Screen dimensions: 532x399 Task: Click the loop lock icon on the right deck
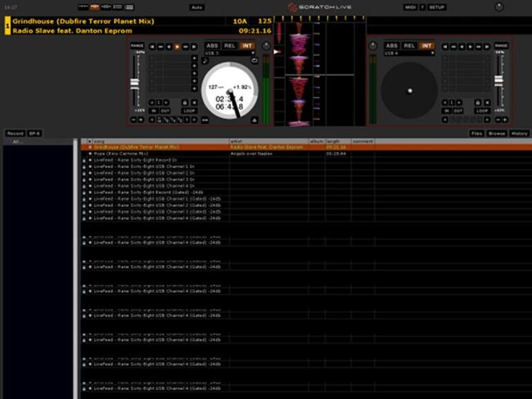[477, 102]
